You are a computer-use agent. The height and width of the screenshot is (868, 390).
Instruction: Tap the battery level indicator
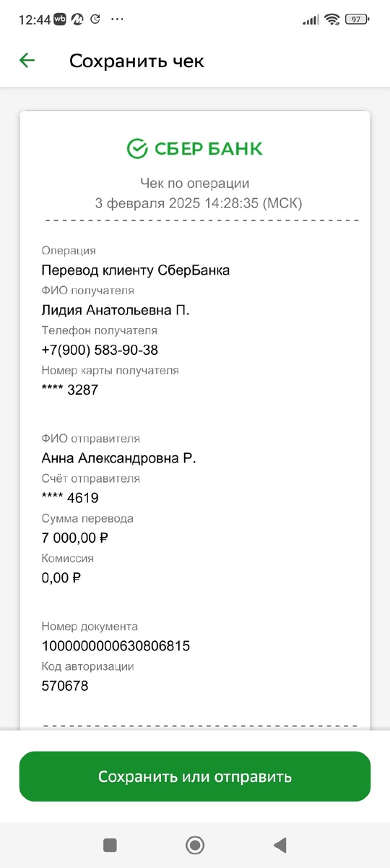click(356, 20)
